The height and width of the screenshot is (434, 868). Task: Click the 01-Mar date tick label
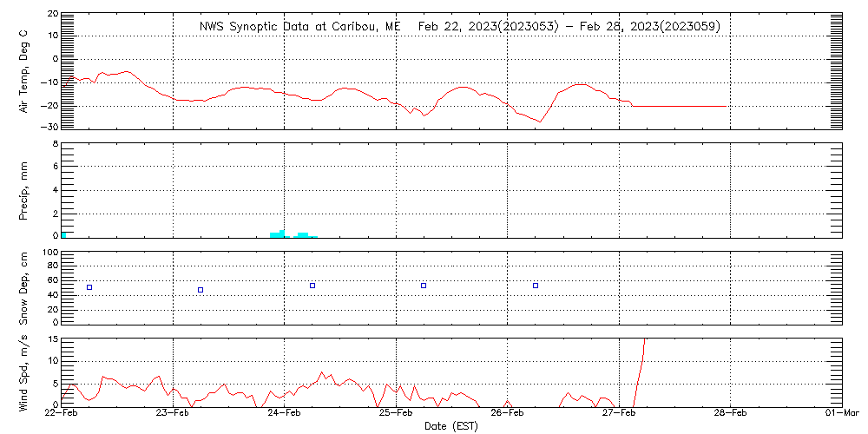point(842,415)
